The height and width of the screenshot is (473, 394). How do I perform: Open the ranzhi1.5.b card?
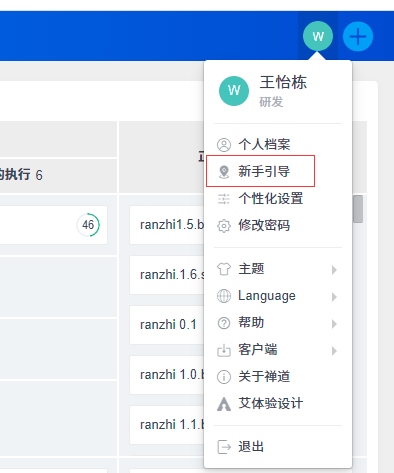(167, 225)
